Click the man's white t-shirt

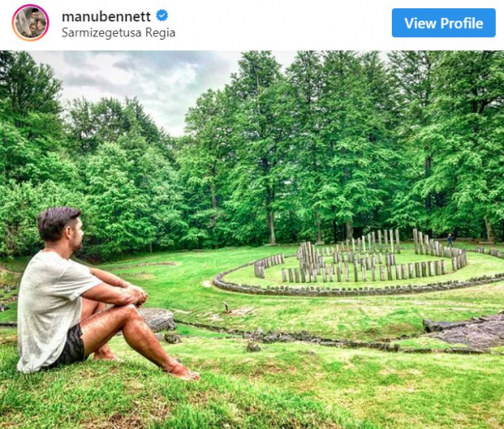53,309
